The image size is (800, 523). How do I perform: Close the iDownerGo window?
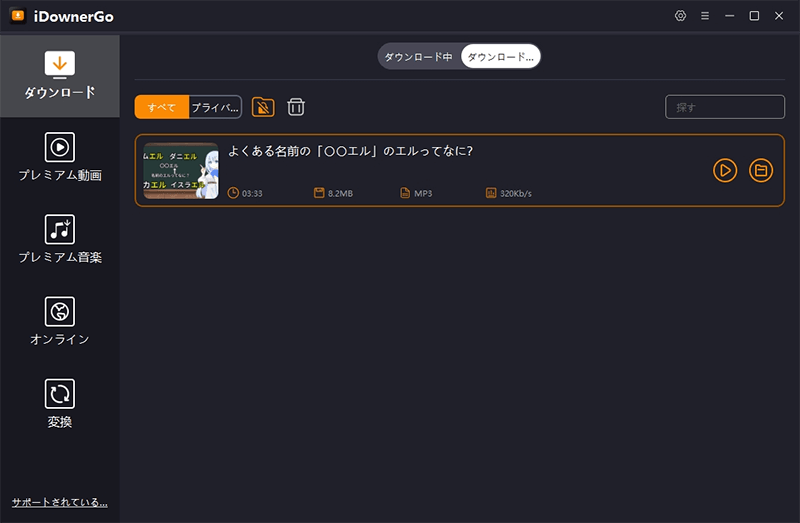pos(779,16)
